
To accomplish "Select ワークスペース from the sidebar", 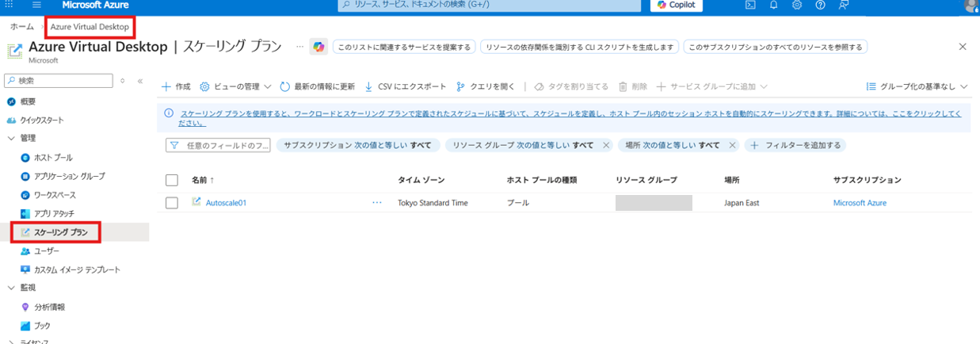I will click(x=55, y=195).
